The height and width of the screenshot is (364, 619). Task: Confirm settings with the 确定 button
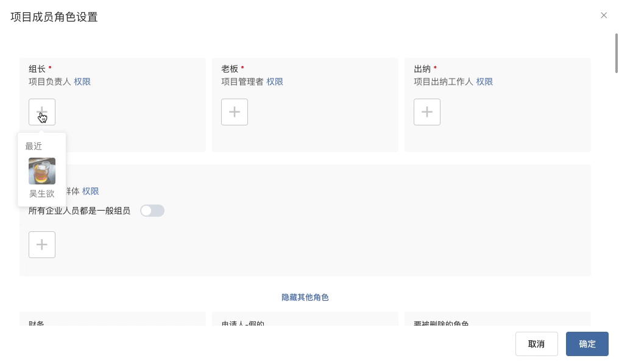[587, 344]
